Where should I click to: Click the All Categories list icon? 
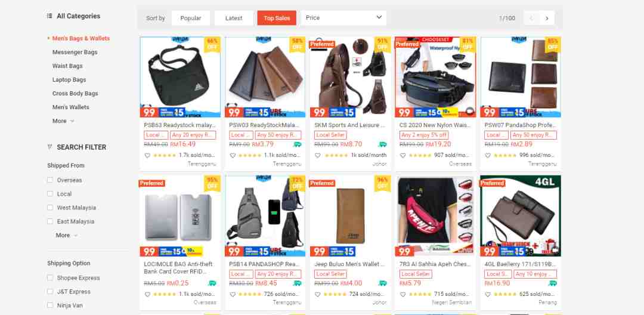coord(49,16)
